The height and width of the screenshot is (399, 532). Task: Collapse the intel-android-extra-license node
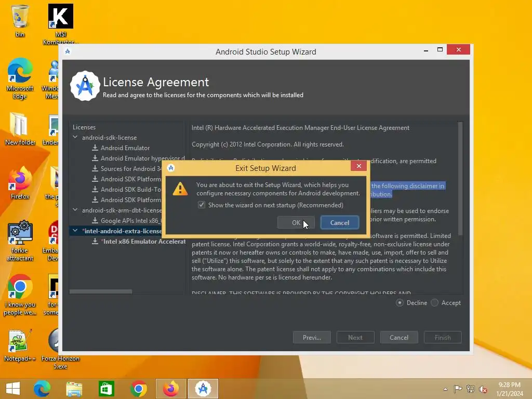(x=75, y=231)
